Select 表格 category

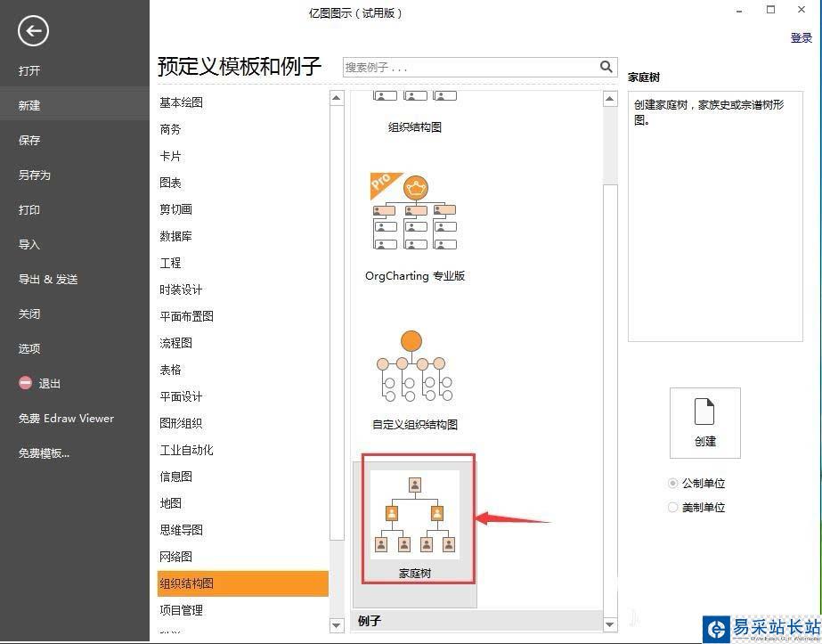[170, 370]
